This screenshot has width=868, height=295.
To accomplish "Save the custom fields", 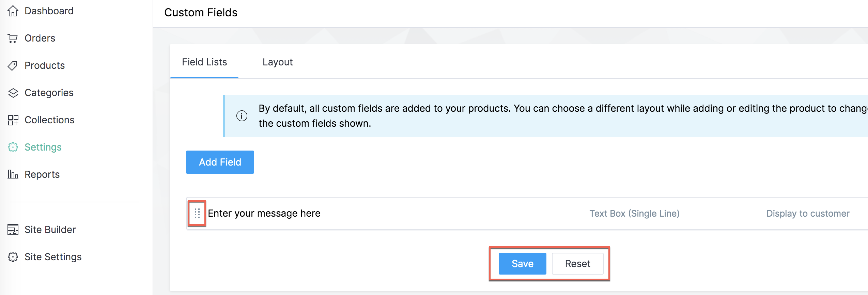I will pyautogui.click(x=522, y=264).
